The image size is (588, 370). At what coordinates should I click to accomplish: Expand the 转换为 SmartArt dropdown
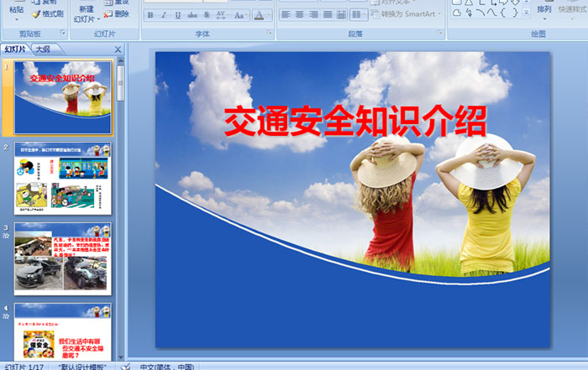(x=438, y=14)
